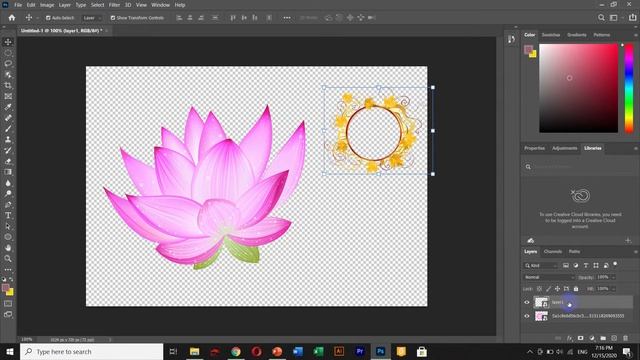Viewport: 640px width, 360px height.
Task: Open the blend mode Normal dropdown
Action: (549, 277)
